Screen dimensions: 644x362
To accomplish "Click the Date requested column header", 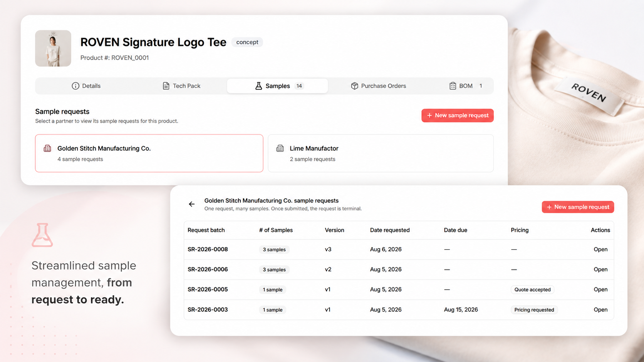I will pyautogui.click(x=390, y=230).
